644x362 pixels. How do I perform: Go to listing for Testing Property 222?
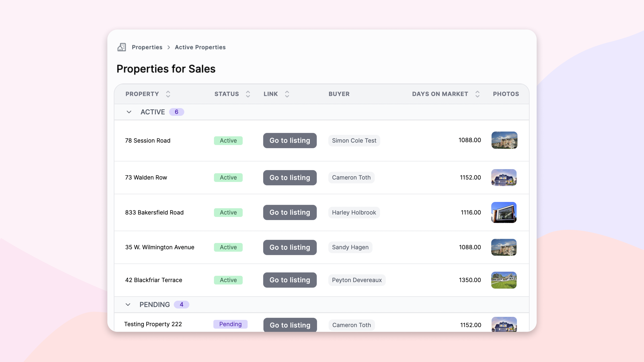pos(290,325)
